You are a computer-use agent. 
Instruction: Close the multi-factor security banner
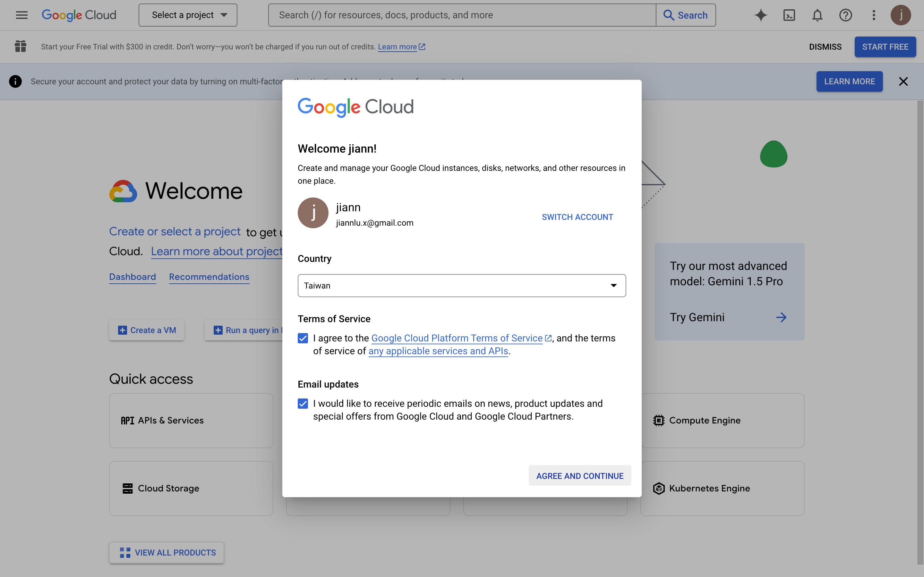point(903,81)
